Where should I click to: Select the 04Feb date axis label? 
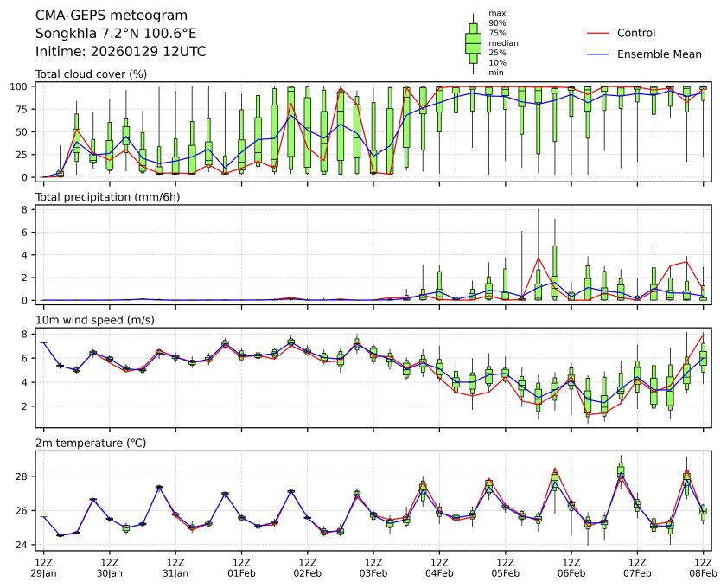coord(439,572)
